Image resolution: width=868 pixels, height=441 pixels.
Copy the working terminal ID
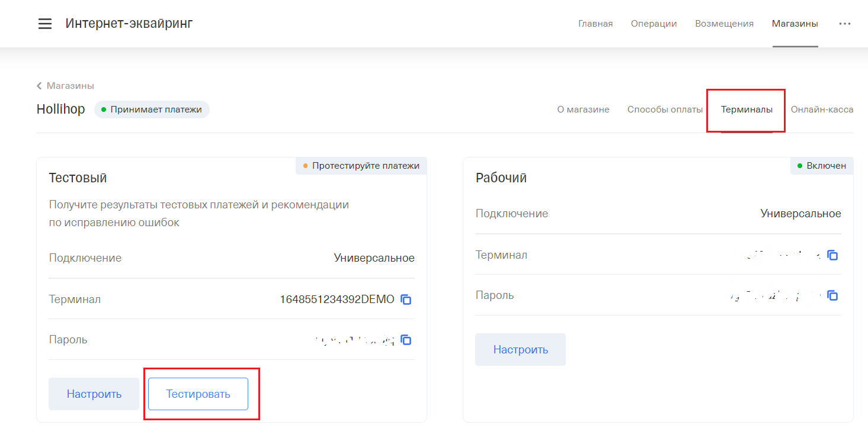[x=832, y=255]
